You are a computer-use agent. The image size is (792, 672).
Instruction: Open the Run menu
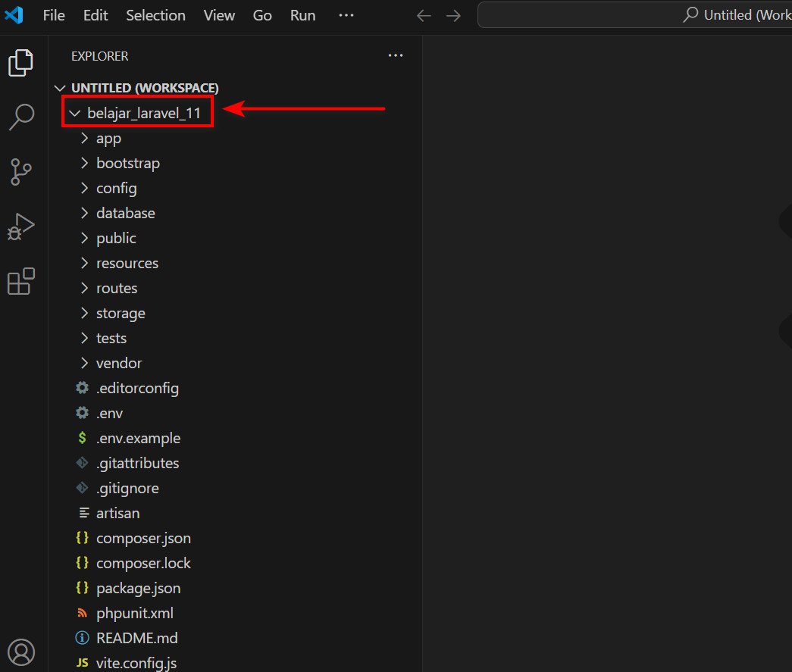click(x=302, y=16)
